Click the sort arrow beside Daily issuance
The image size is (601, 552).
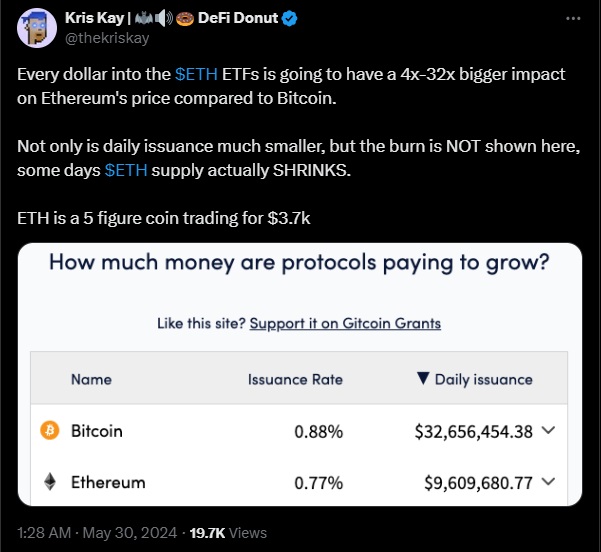point(423,379)
